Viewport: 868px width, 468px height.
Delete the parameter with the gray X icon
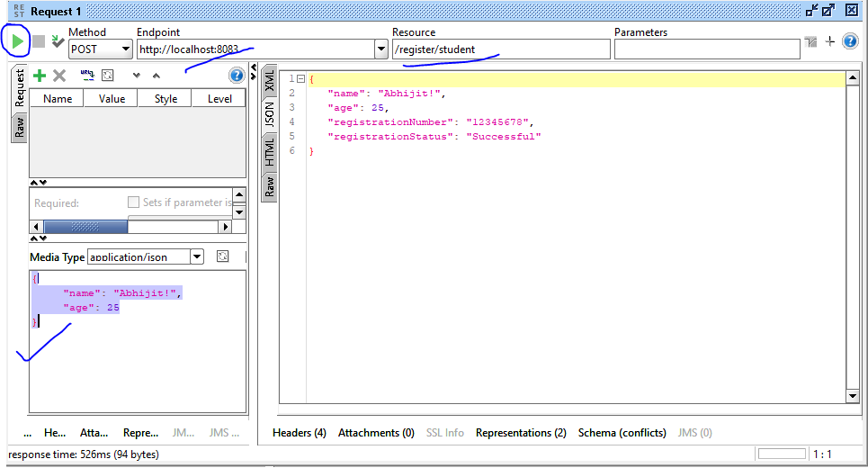[x=59, y=76]
